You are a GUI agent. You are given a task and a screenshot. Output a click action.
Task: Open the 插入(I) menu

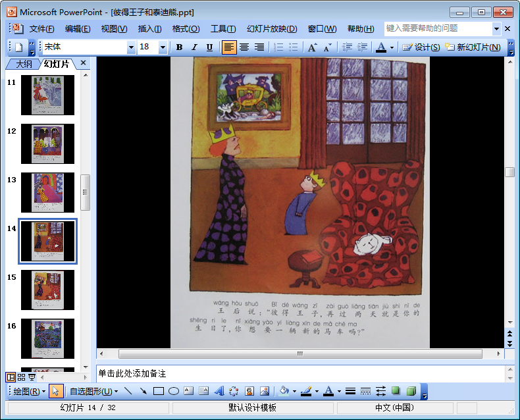pos(149,29)
